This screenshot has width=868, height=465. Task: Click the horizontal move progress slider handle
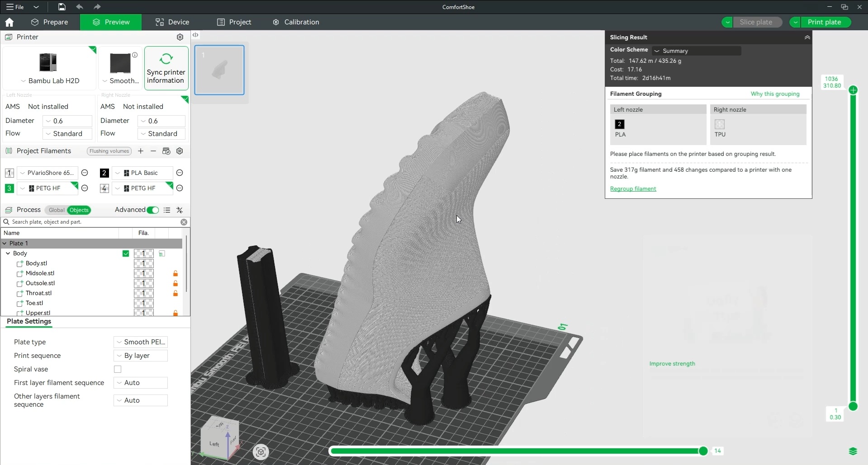[703, 451]
